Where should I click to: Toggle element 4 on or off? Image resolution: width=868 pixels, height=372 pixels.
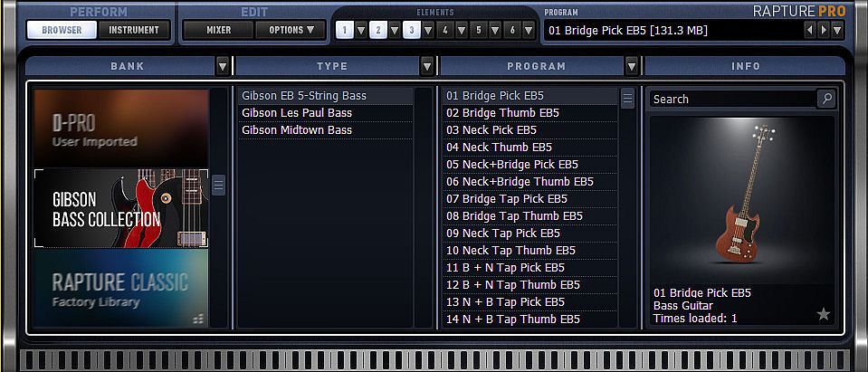click(x=444, y=30)
